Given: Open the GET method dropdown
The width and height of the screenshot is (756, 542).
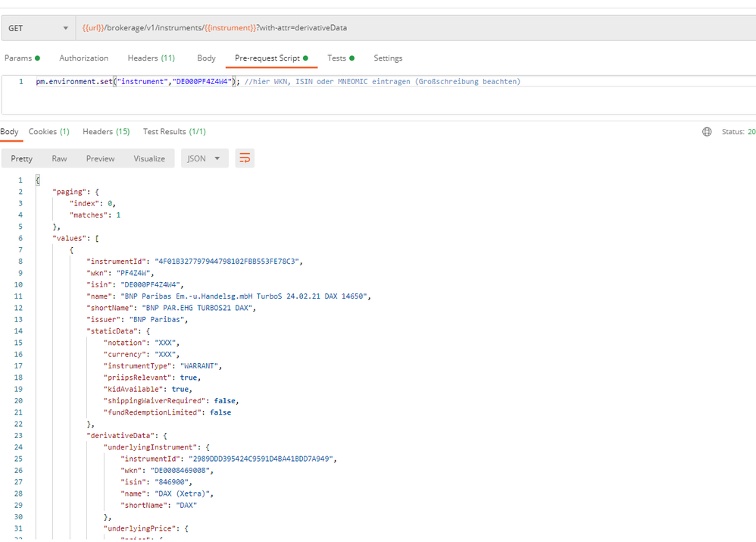Looking at the screenshot, I should [x=38, y=29].
